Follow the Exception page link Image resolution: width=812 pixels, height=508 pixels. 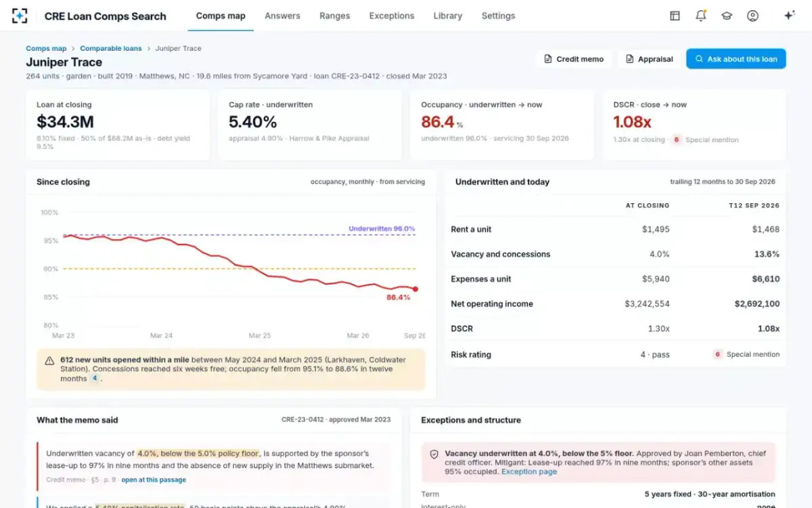click(x=529, y=471)
